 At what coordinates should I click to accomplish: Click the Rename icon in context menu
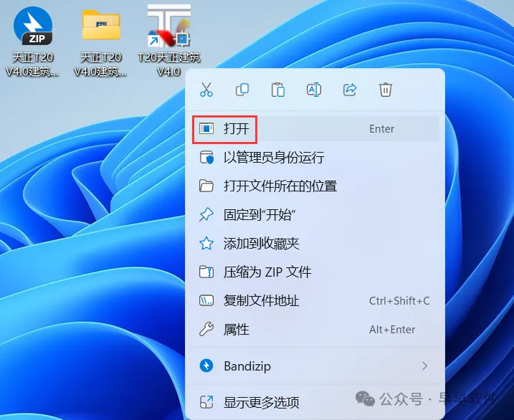tap(314, 90)
